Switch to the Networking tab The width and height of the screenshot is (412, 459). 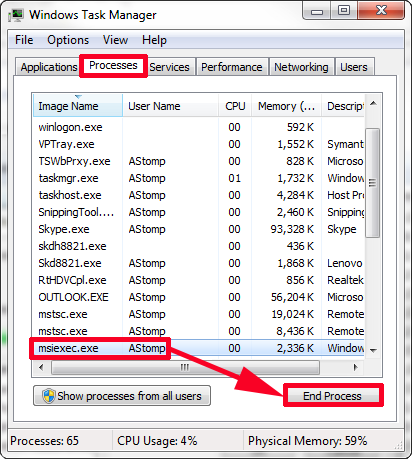[x=301, y=67]
